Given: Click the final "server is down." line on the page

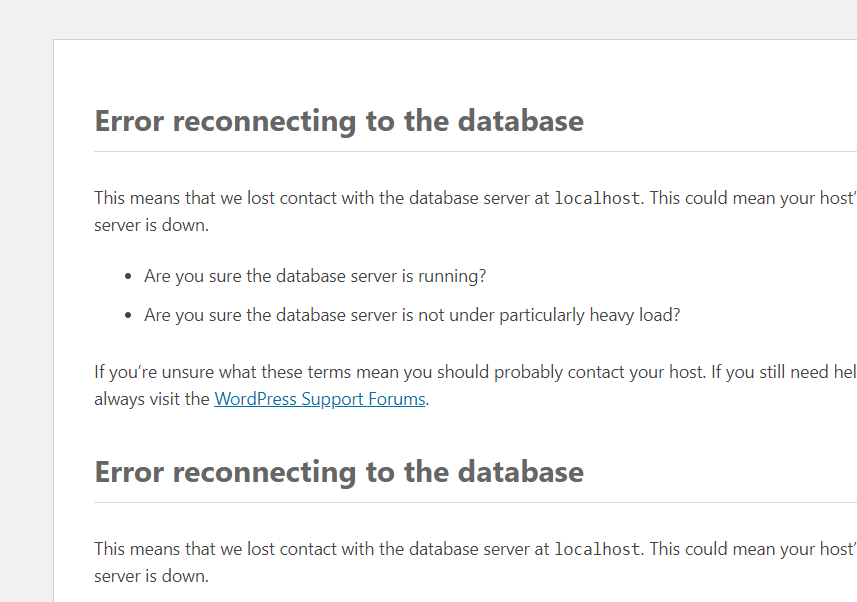Looking at the screenshot, I should (151, 576).
